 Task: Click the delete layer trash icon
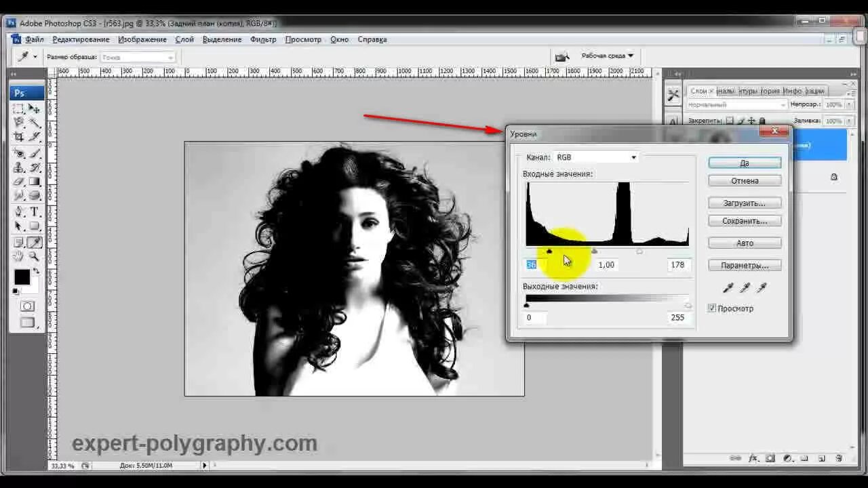click(x=840, y=458)
